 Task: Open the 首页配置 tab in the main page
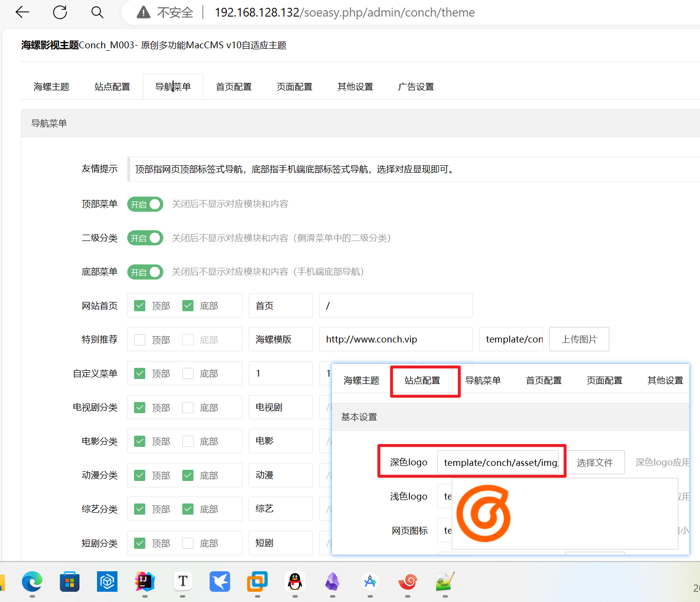(234, 87)
